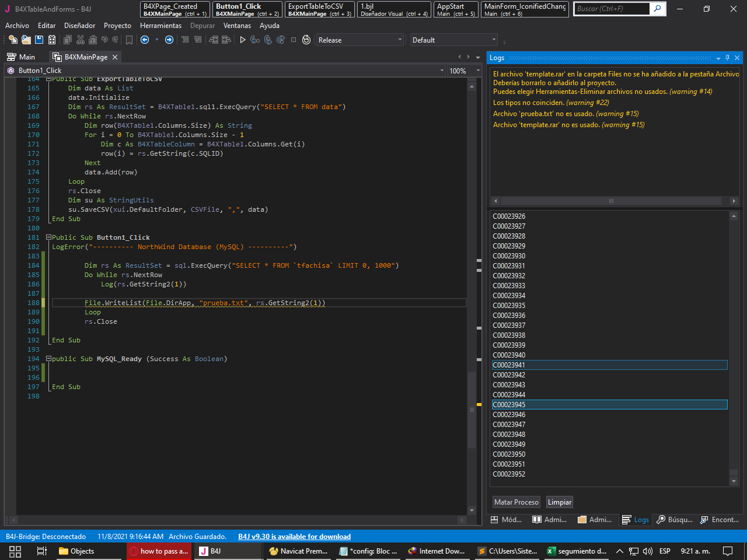This screenshot has width=747, height=560.
Task: Click the Logs horizontal scrollbar
Action: pyautogui.click(x=611, y=201)
